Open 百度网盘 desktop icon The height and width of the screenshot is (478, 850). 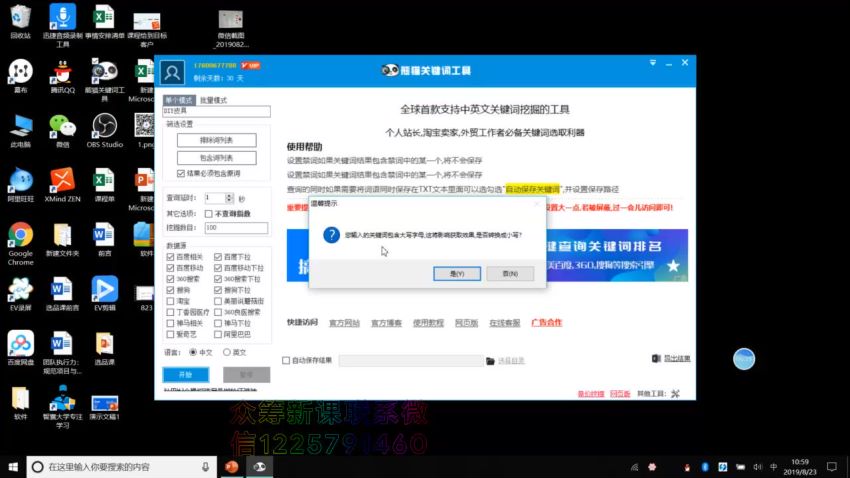21,348
